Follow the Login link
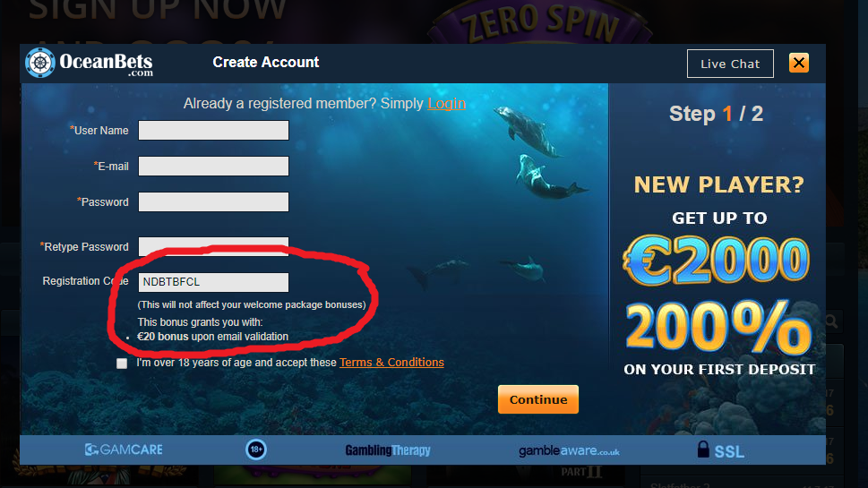This screenshot has height=488, width=868. point(446,104)
